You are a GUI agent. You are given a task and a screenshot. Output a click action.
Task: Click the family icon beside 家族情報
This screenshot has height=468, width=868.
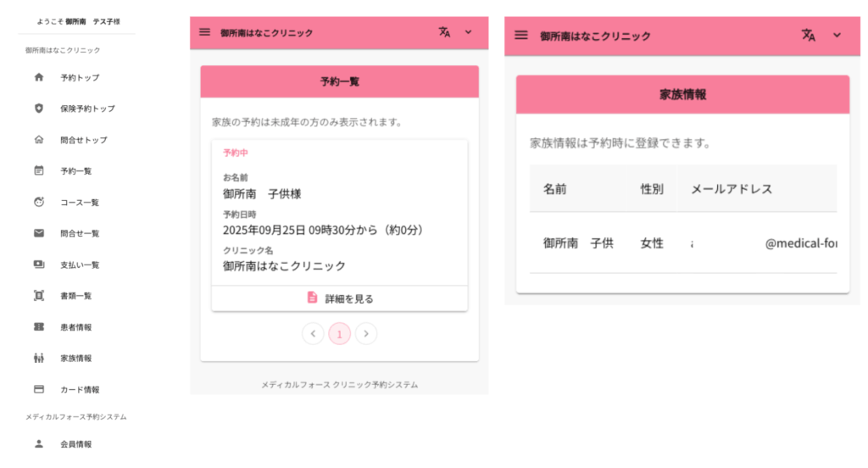coord(38,359)
